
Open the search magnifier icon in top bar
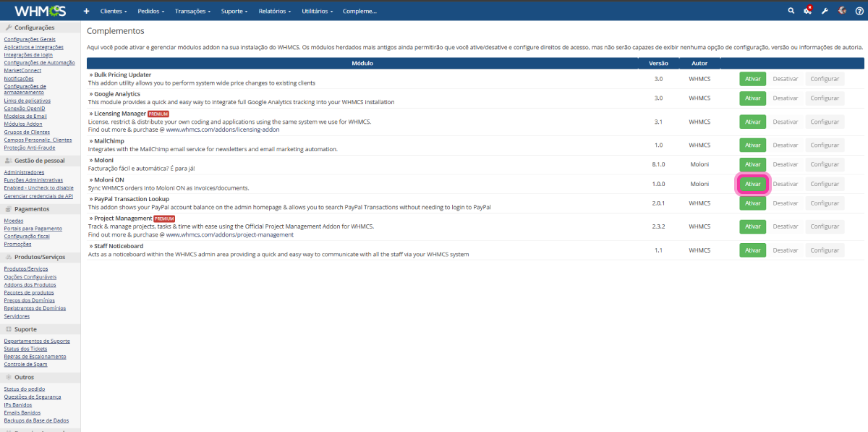(x=791, y=11)
